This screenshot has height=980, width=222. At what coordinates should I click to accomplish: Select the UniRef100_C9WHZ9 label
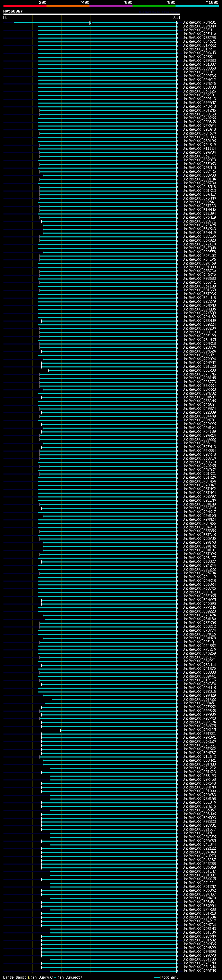tap(199, 695)
